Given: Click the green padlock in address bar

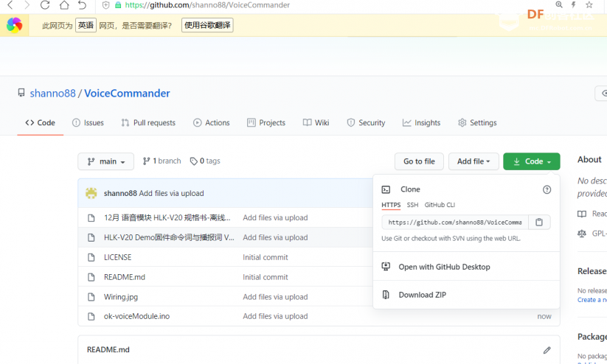Looking at the screenshot, I should pyautogui.click(x=118, y=5).
